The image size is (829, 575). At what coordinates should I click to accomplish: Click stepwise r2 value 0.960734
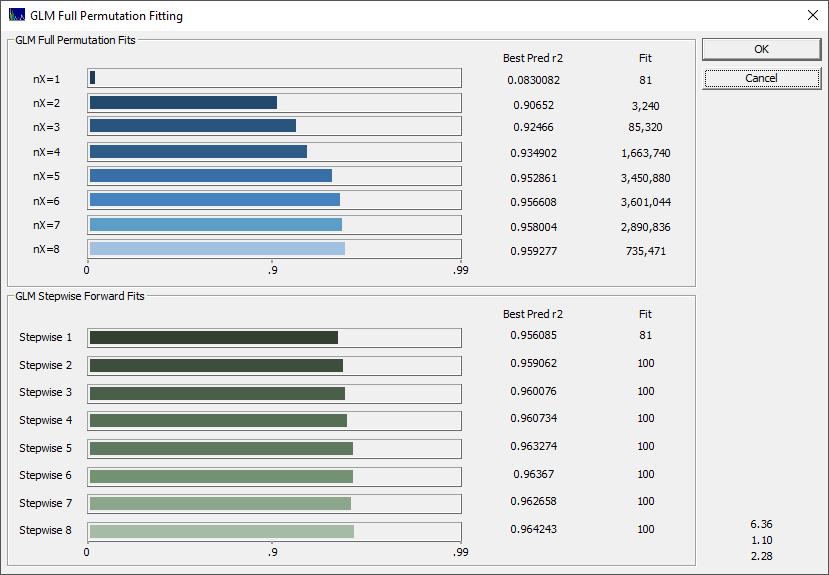(x=533, y=418)
